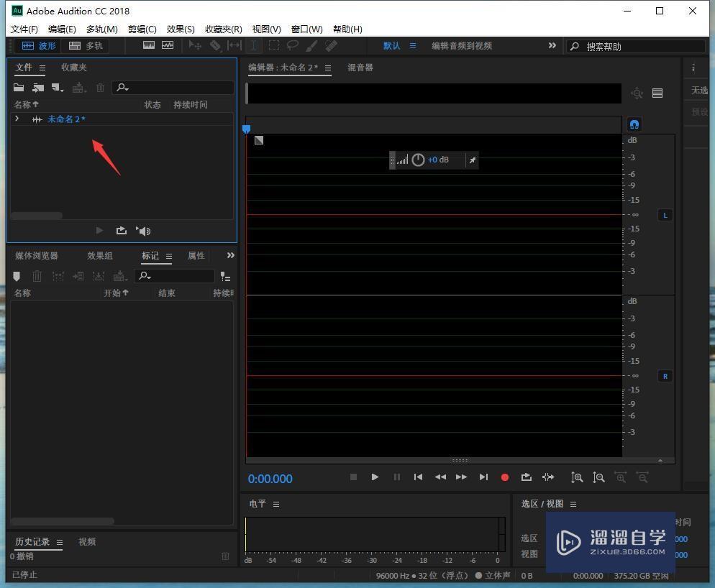Image resolution: width=715 pixels, height=588 pixels.
Task: Click the 搜索帮助 search field
Action: pos(636,47)
